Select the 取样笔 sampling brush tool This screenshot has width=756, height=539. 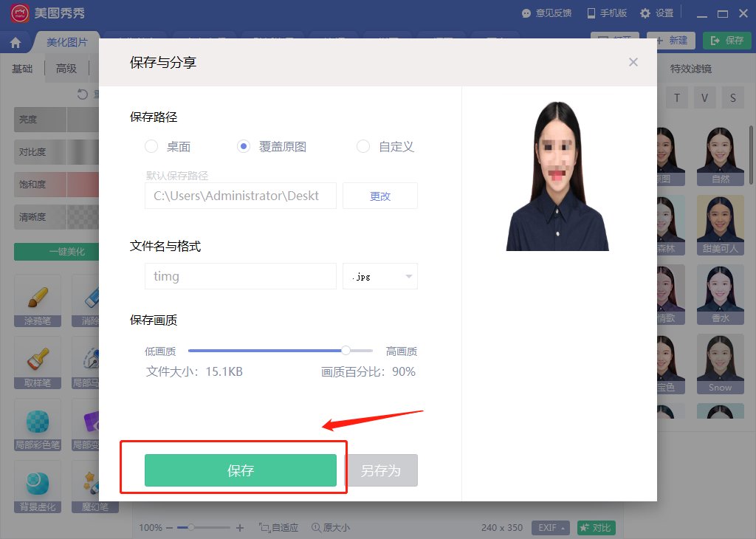[x=37, y=362]
